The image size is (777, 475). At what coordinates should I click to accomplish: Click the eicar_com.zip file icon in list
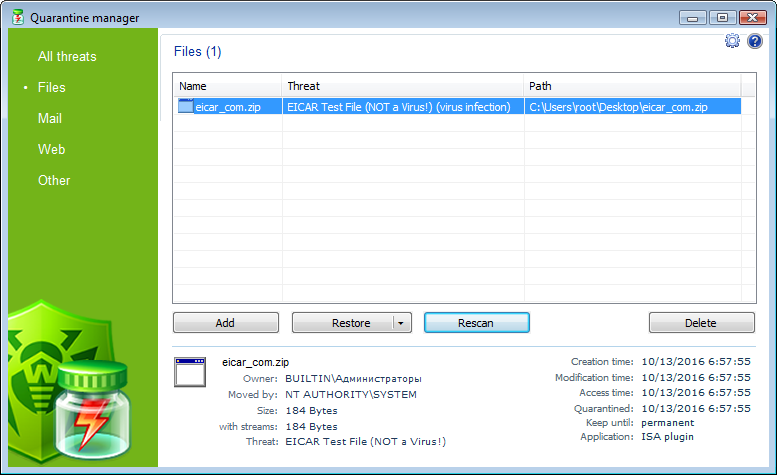185,106
